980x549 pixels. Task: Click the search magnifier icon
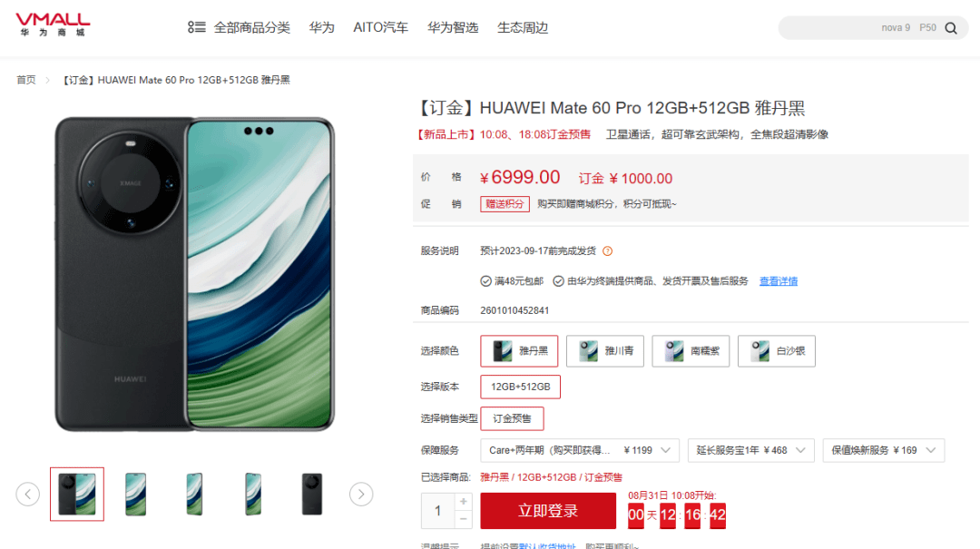coord(951,28)
